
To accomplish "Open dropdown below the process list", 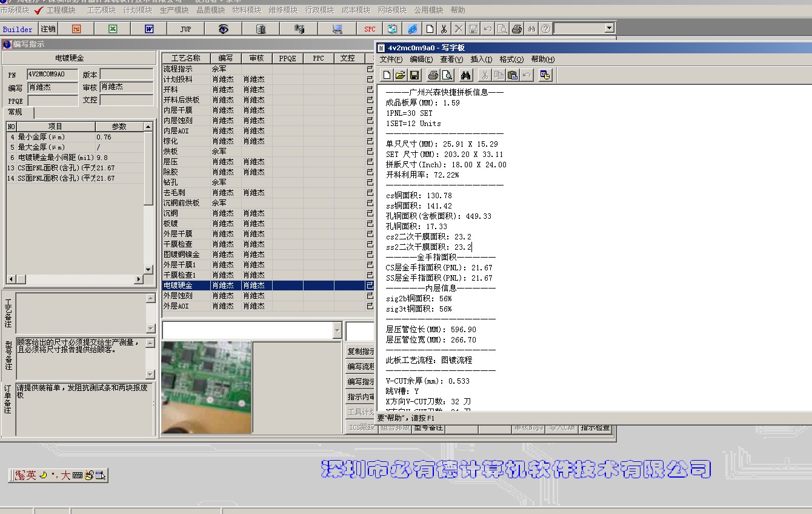I will (x=338, y=331).
